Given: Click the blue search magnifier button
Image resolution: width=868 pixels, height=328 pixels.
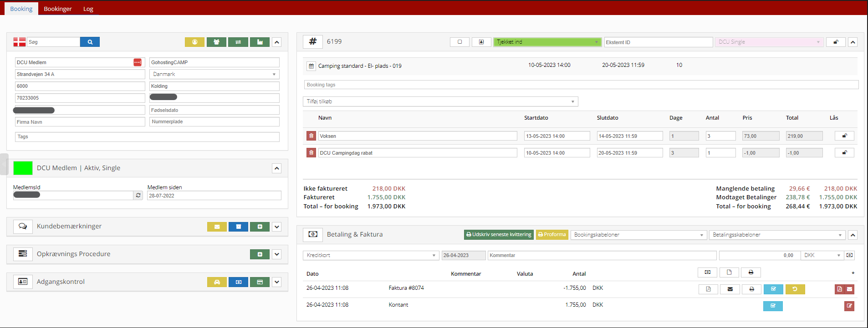Looking at the screenshot, I should (x=90, y=42).
